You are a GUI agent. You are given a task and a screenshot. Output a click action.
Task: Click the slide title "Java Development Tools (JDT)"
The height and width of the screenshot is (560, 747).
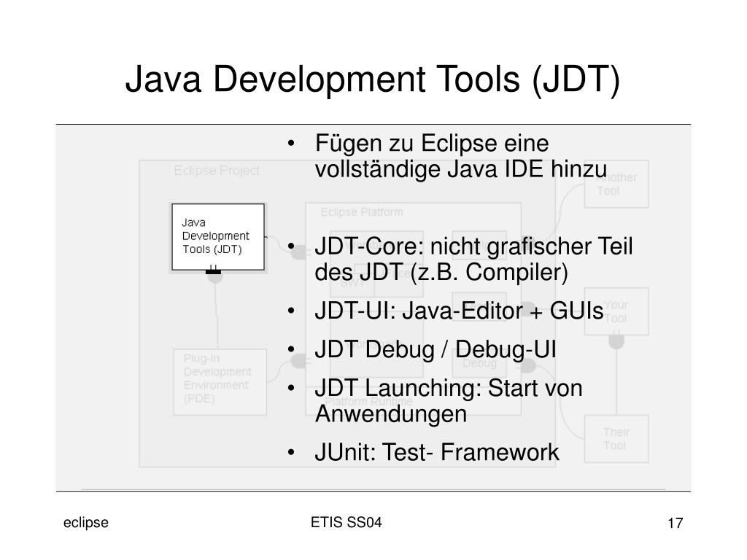coord(373,79)
